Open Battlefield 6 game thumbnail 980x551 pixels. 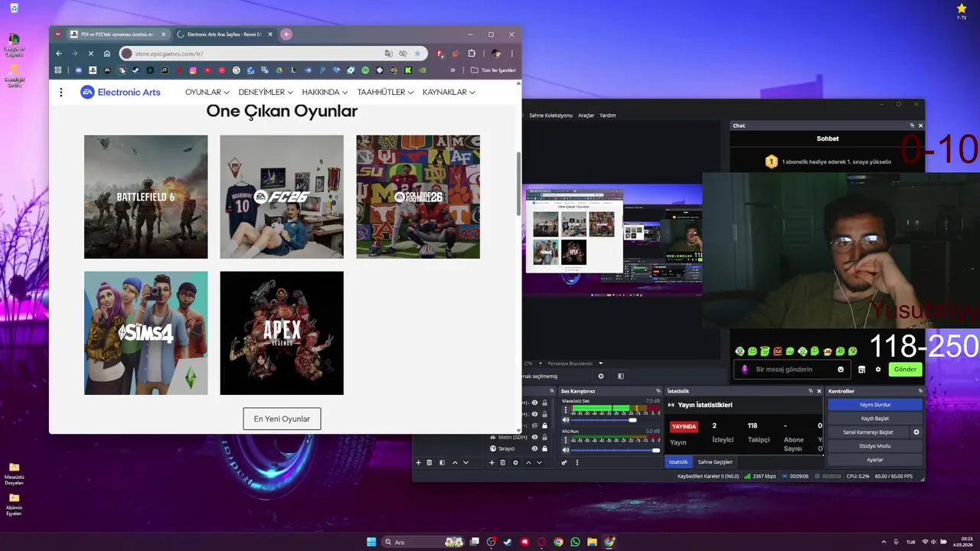coord(145,197)
